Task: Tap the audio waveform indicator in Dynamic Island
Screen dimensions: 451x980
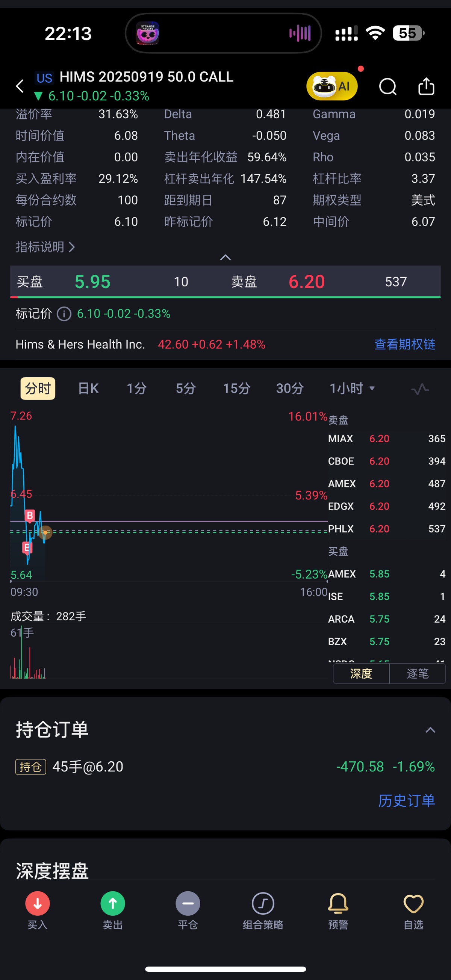Action: pyautogui.click(x=300, y=33)
